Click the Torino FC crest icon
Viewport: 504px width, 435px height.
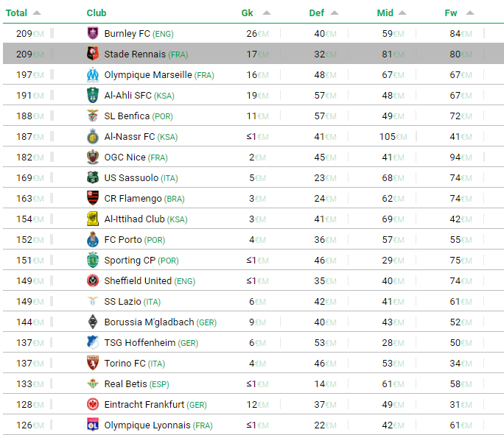click(x=93, y=363)
